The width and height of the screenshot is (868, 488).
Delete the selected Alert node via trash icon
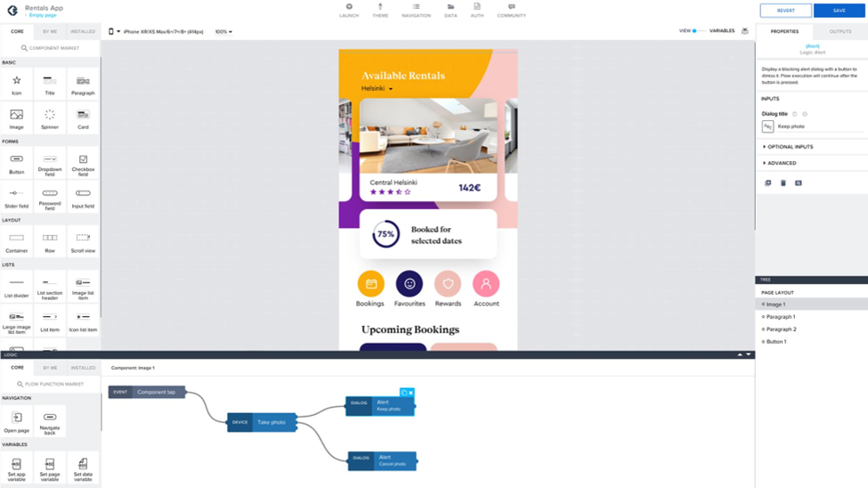783,183
